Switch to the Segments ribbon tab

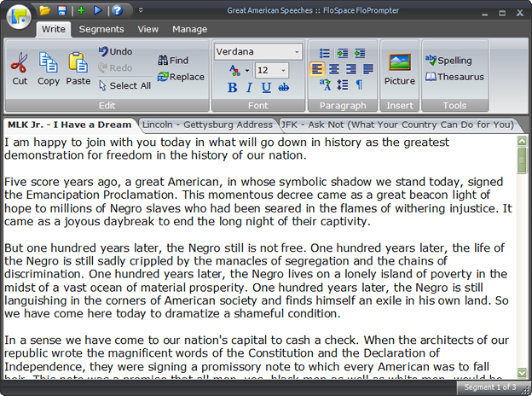[101, 29]
